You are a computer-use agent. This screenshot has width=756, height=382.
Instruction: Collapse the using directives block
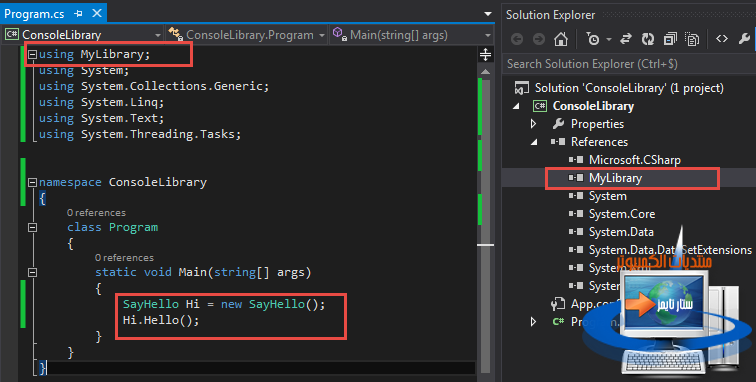[x=32, y=55]
